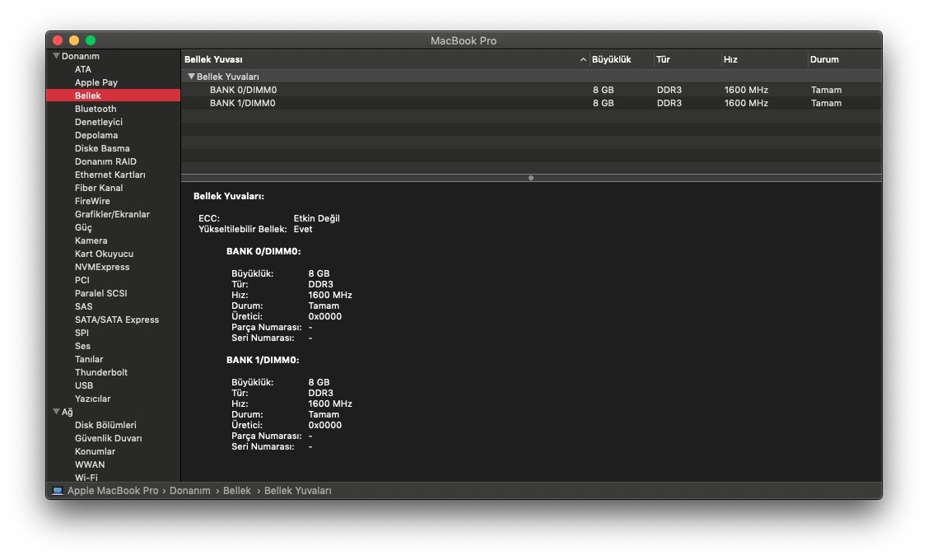Click DDR3 in the BANK 0/DIMM0 row
This screenshot has height=560, width=928.
point(669,90)
